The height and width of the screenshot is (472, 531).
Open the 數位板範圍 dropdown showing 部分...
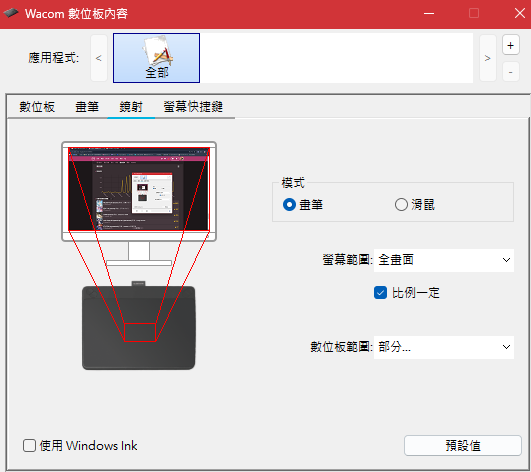pos(444,347)
